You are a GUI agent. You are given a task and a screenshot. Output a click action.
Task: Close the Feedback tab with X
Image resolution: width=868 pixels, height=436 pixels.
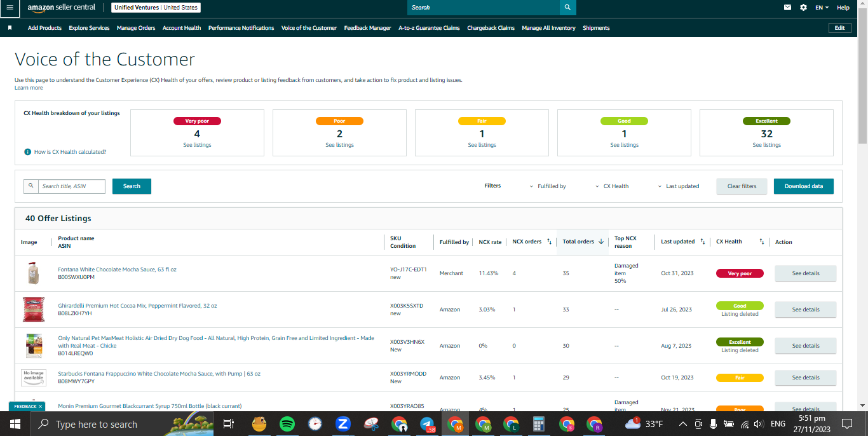[x=40, y=406]
